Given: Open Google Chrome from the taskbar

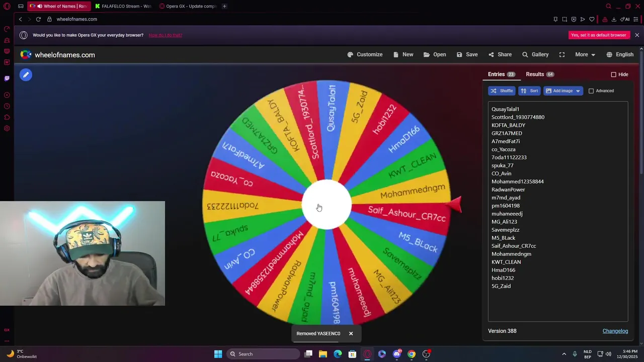Looking at the screenshot, I should (x=412, y=354).
